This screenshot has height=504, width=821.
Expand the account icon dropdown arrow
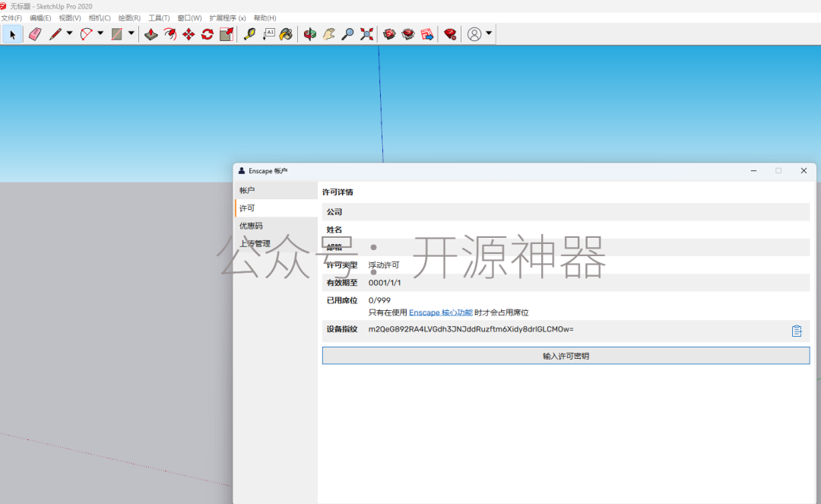[489, 33]
